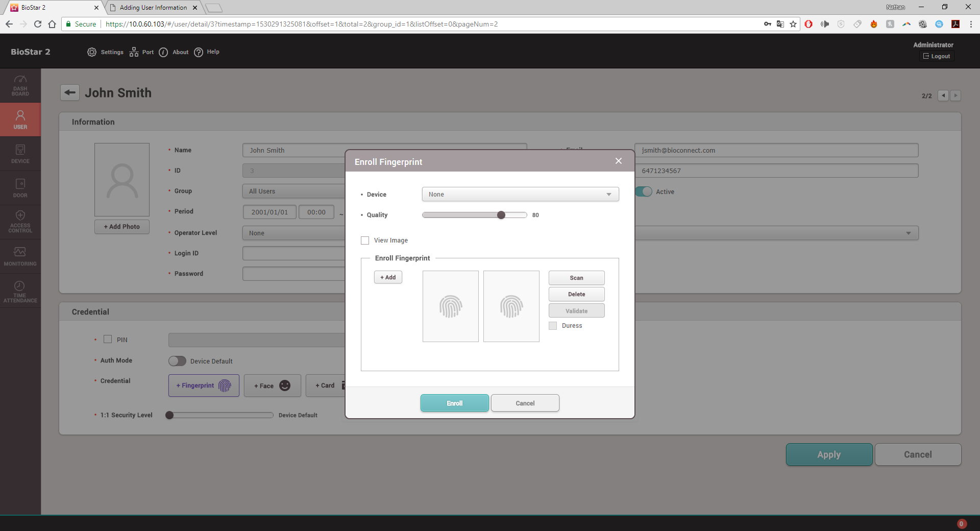Viewport: 980px width, 531px height.
Task: Toggle the Active user switch
Action: click(x=644, y=191)
